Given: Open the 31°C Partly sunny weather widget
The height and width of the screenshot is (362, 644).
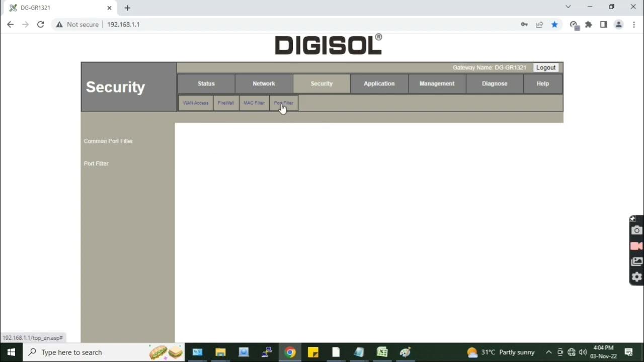Looking at the screenshot, I should pos(501,352).
